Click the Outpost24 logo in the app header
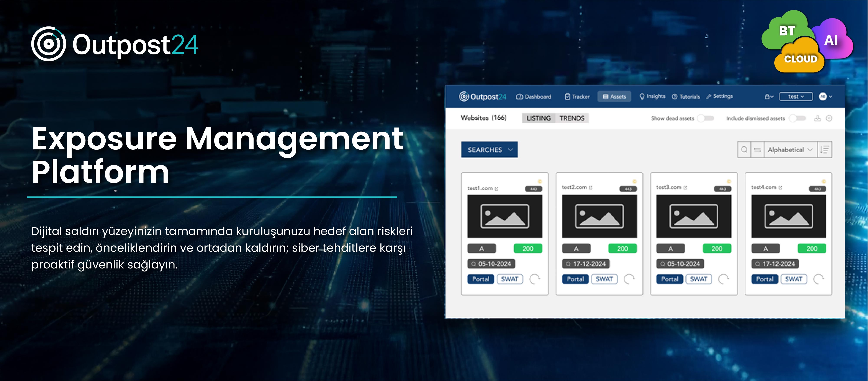This screenshot has height=381, width=868. click(482, 97)
